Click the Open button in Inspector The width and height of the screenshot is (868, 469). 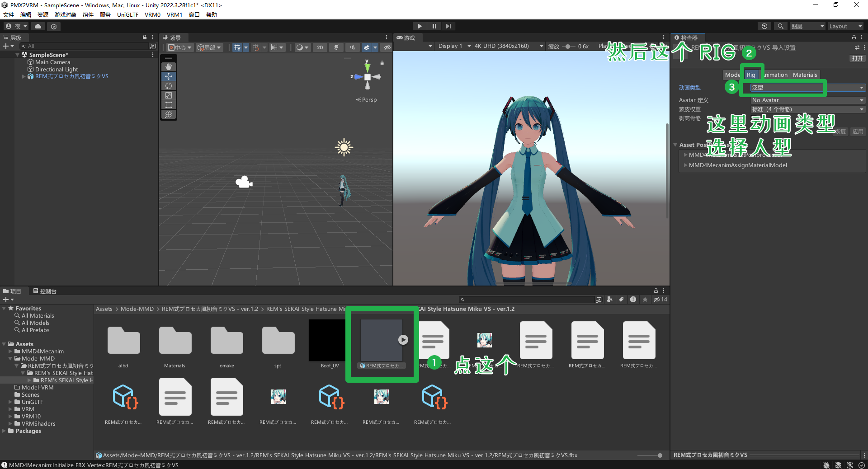click(857, 58)
